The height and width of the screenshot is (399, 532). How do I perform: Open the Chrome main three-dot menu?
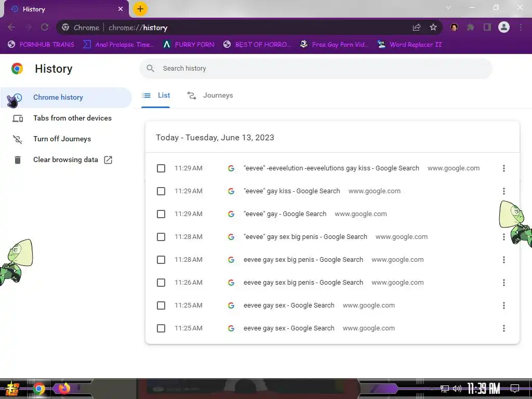tap(521, 27)
